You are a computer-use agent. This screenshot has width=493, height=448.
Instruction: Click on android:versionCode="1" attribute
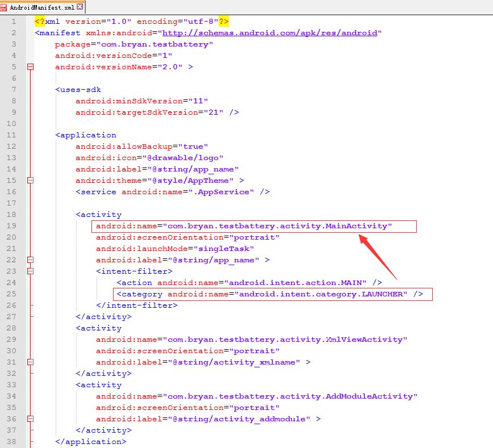[x=114, y=56]
